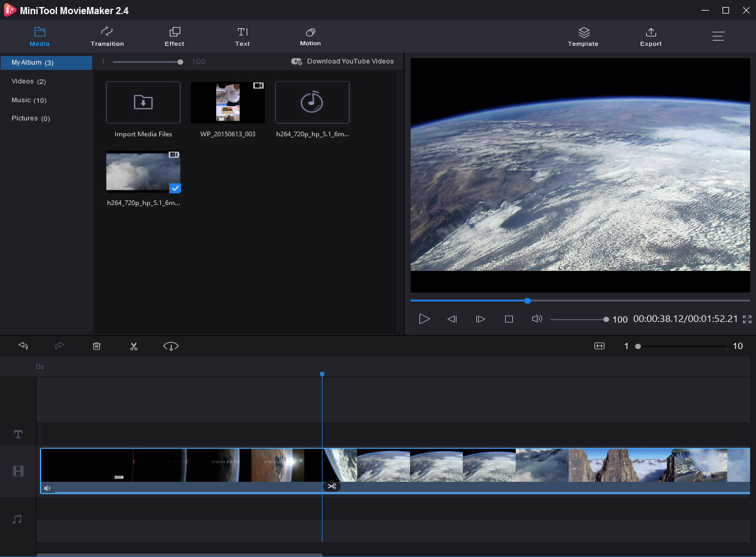Image resolution: width=756 pixels, height=557 pixels.
Task: Click Import Media Files box
Action: click(x=143, y=102)
